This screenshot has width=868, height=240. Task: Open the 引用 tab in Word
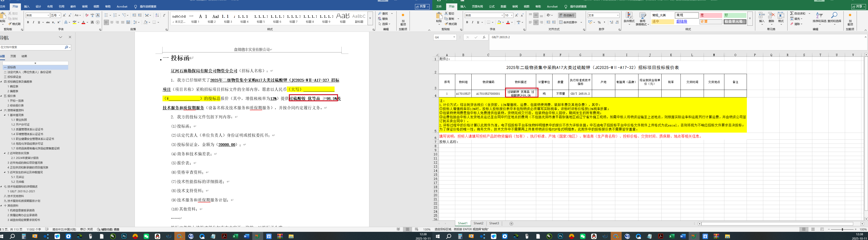[61, 6]
